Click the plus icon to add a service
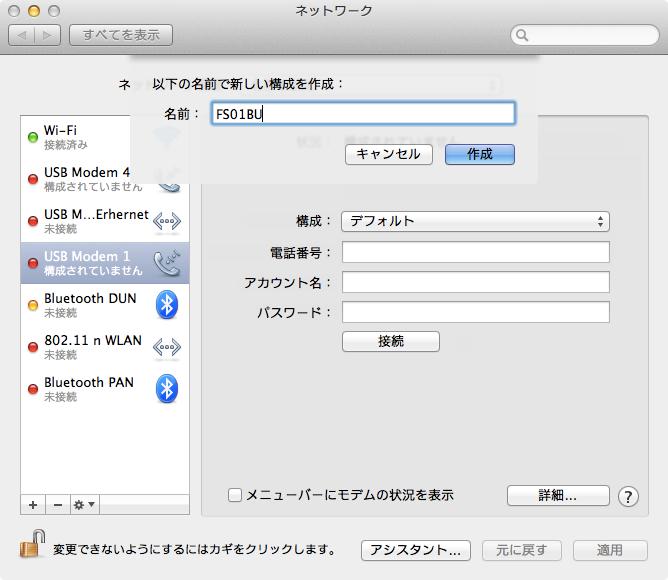668x580 pixels. coord(33,505)
